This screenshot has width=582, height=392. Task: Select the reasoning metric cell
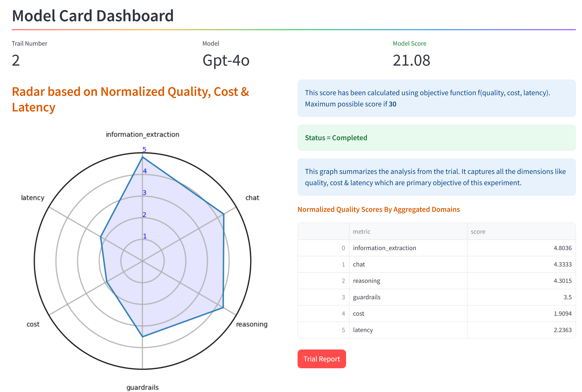[x=366, y=281]
